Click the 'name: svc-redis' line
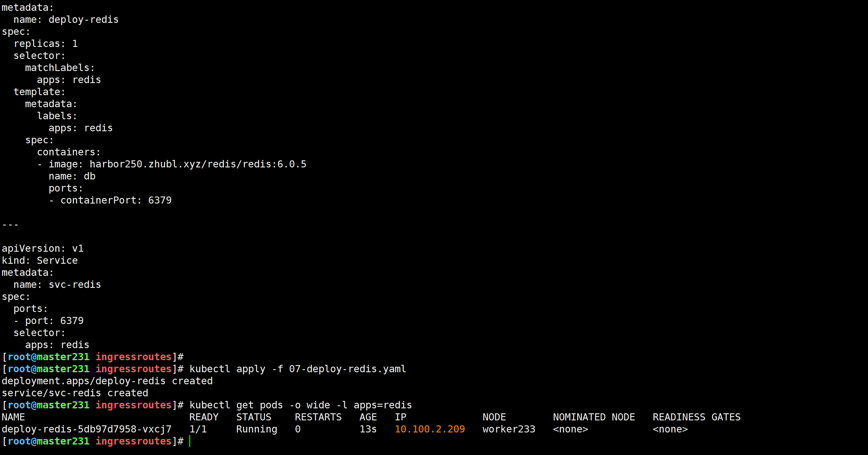 (x=57, y=284)
